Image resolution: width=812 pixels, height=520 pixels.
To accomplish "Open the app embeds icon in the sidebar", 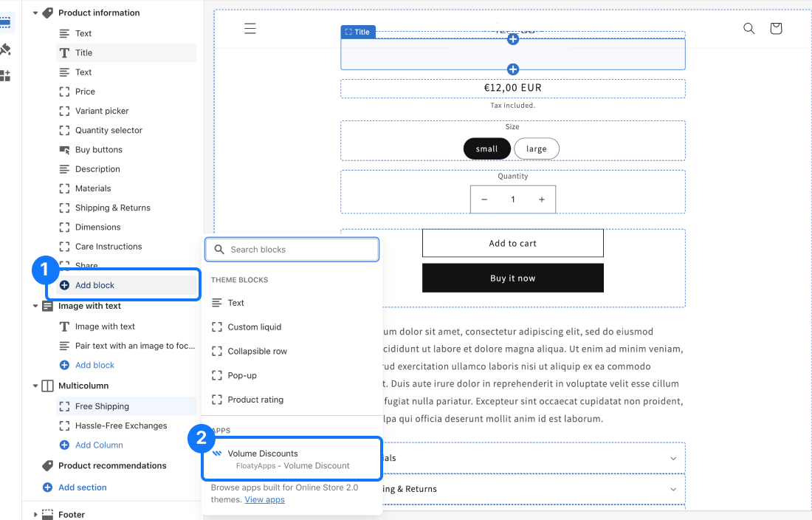I will 6,75.
